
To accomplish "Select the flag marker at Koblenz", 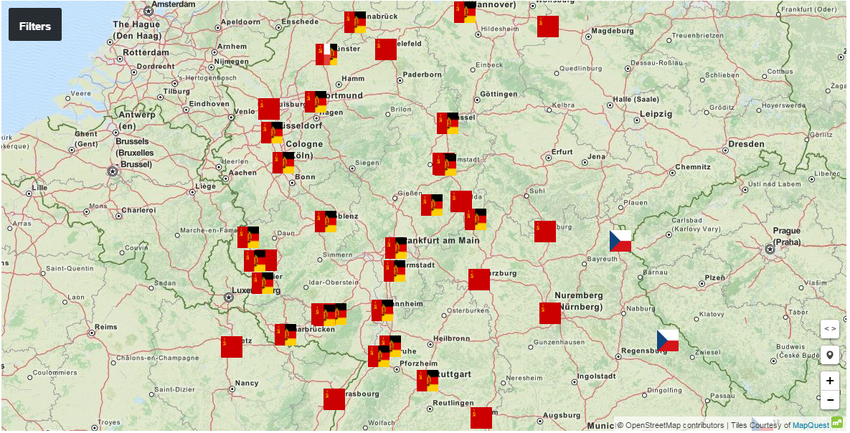I will pyautogui.click(x=325, y=222).
